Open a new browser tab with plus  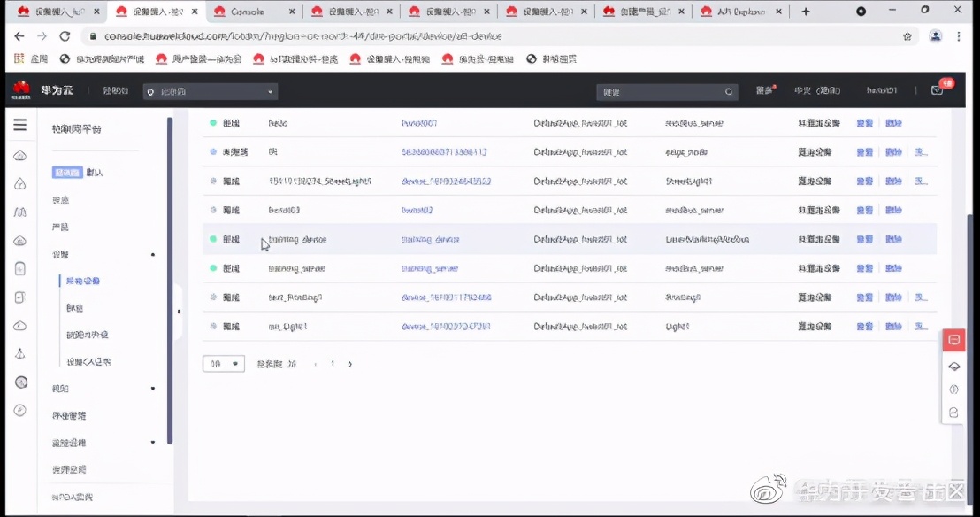[x=806, y=12]
